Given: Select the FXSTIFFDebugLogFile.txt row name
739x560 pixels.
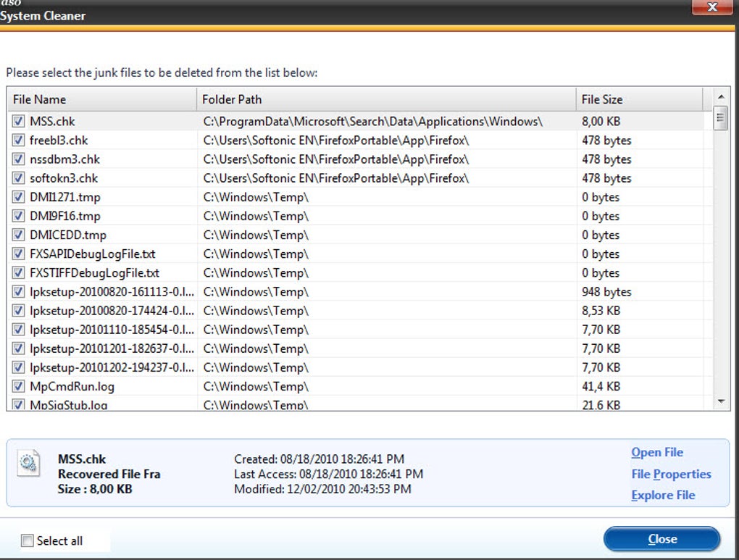Looking at the screenshot, I should (94, 273).
